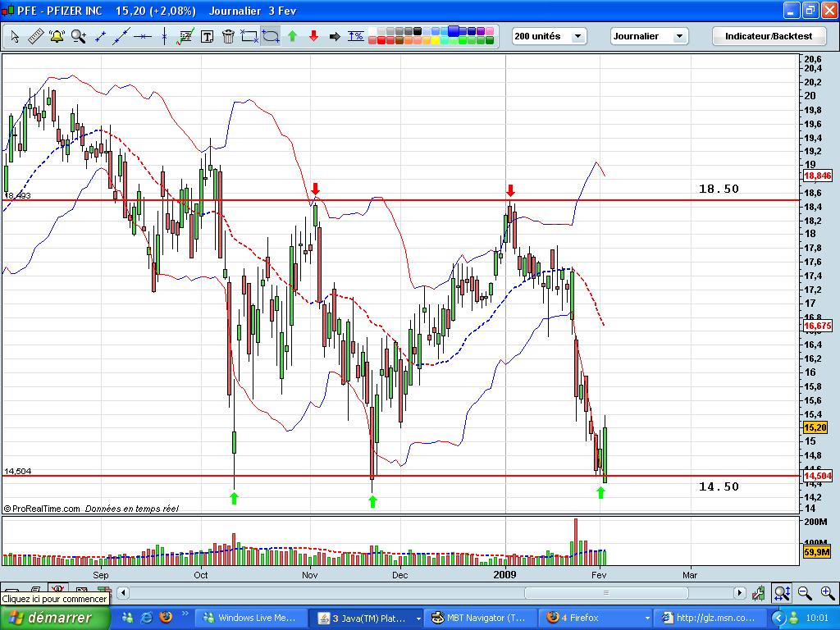This screenshot has width=840, height=630.
Task: Click the Indicateur/Backtest button
Action: tap(768, 36)
